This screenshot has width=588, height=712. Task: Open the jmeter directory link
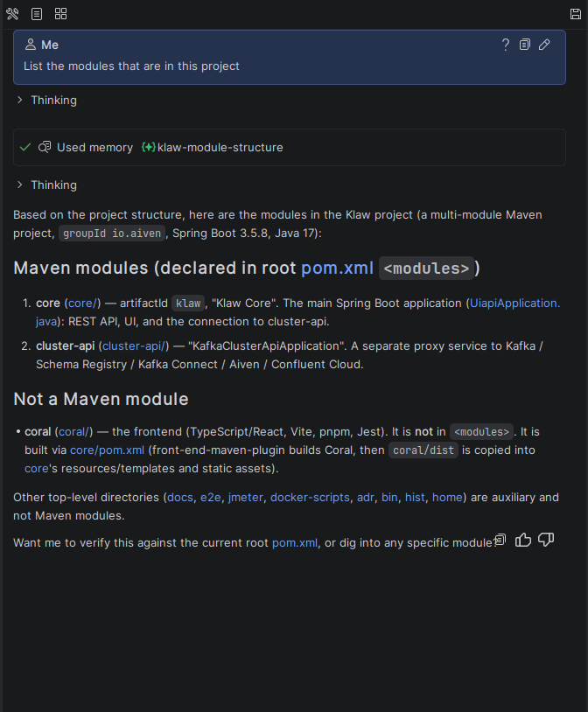(245, 497)
